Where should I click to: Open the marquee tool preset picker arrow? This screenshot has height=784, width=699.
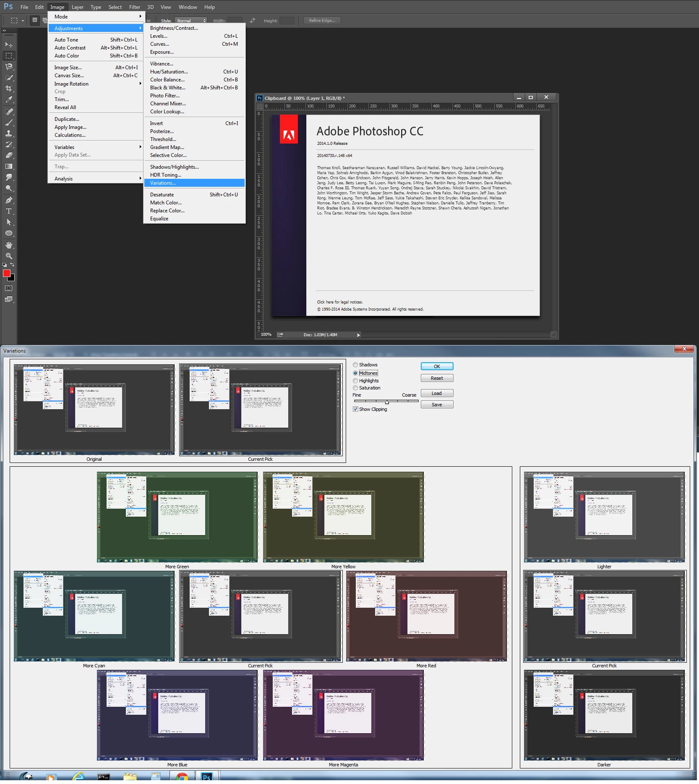pyautogui.click(x=23, y=20)
